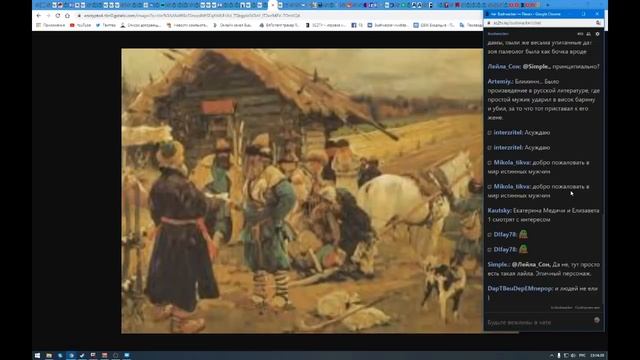Reload the page showing the painting
The height and width of the screenshot is (360, 640).
pyautogui.click(x=58, y=16)
